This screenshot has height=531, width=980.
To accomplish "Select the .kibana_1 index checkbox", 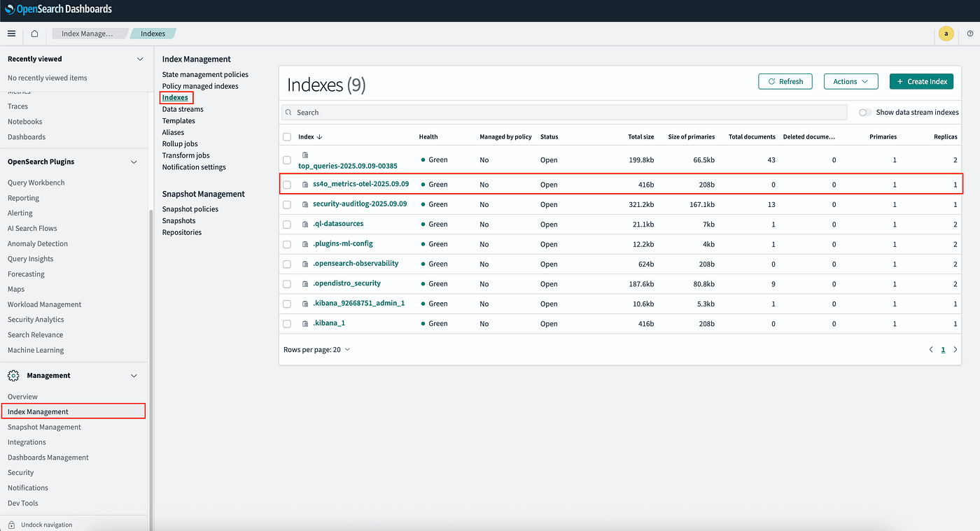I will 287,324.
